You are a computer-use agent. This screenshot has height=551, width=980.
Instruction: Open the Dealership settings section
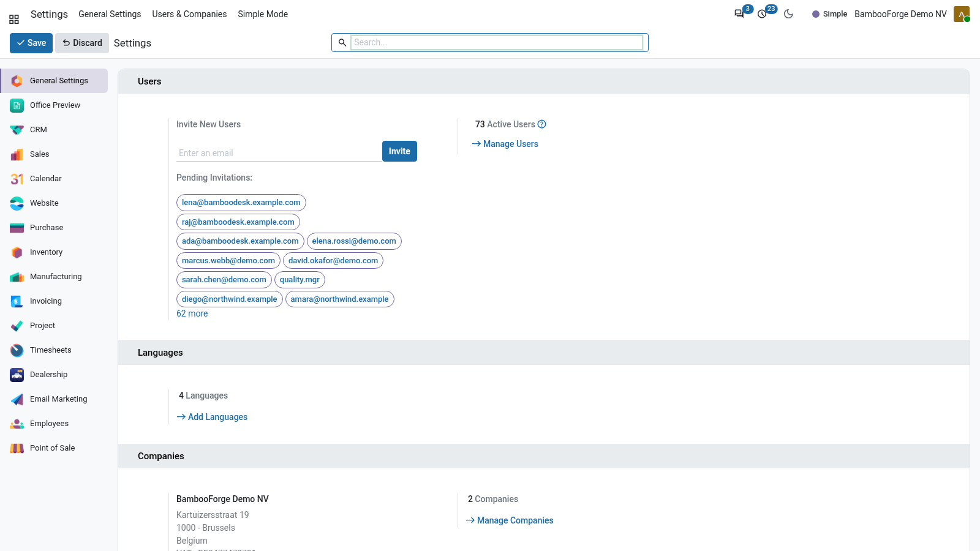coord(54,375)
